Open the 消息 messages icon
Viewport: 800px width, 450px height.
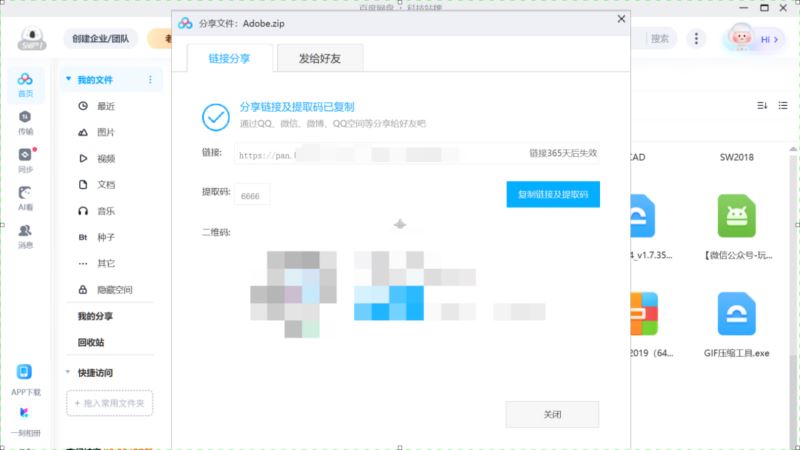pos(25,237)
